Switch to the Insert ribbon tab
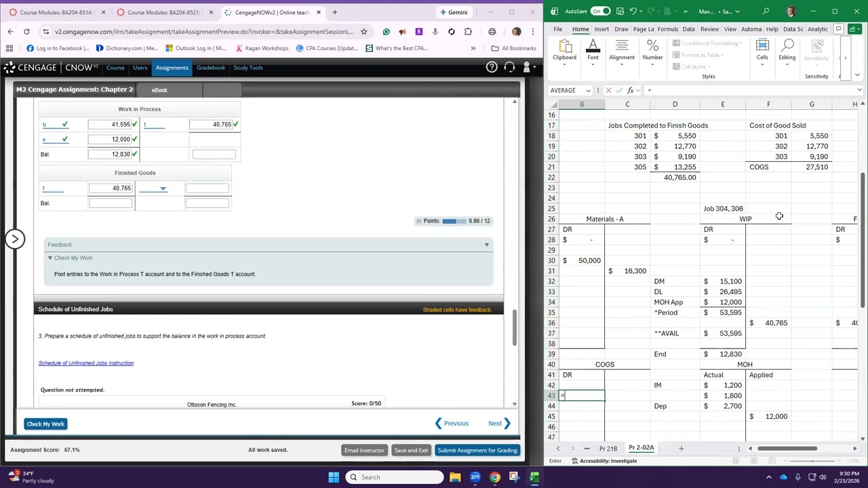The image size is (868, 488). click(x=601, y=29)
